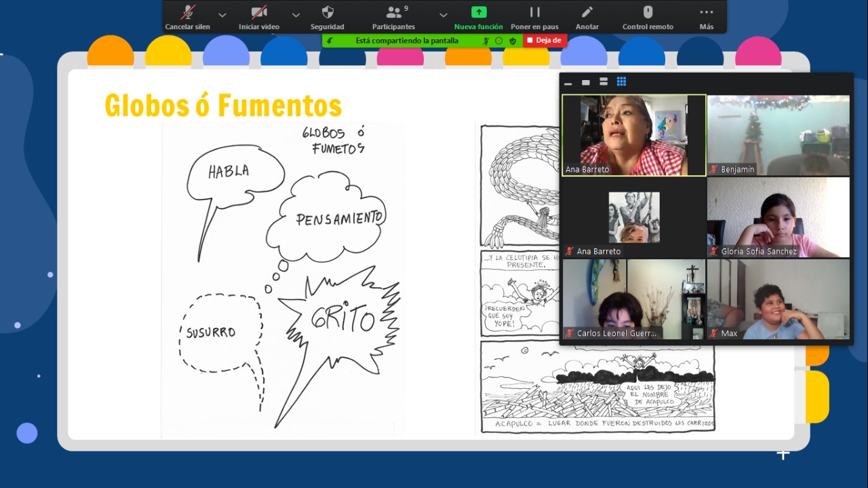Select Carlos Leonel Guerr... video tile
Viewport: 868px width, 488px height.
pos(634,299)
